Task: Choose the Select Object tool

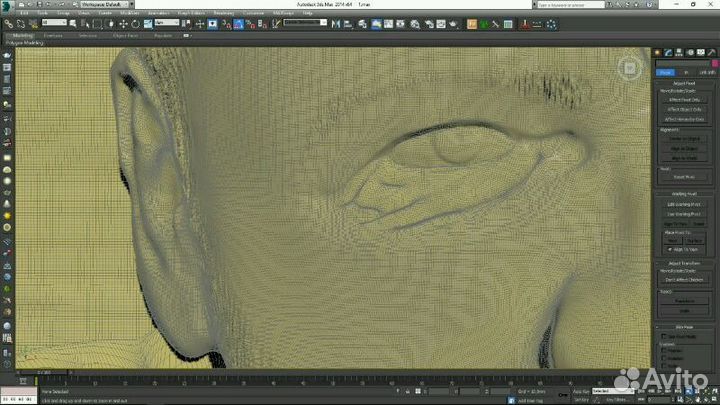Action: pyautogui.click(x=73, y=24)
